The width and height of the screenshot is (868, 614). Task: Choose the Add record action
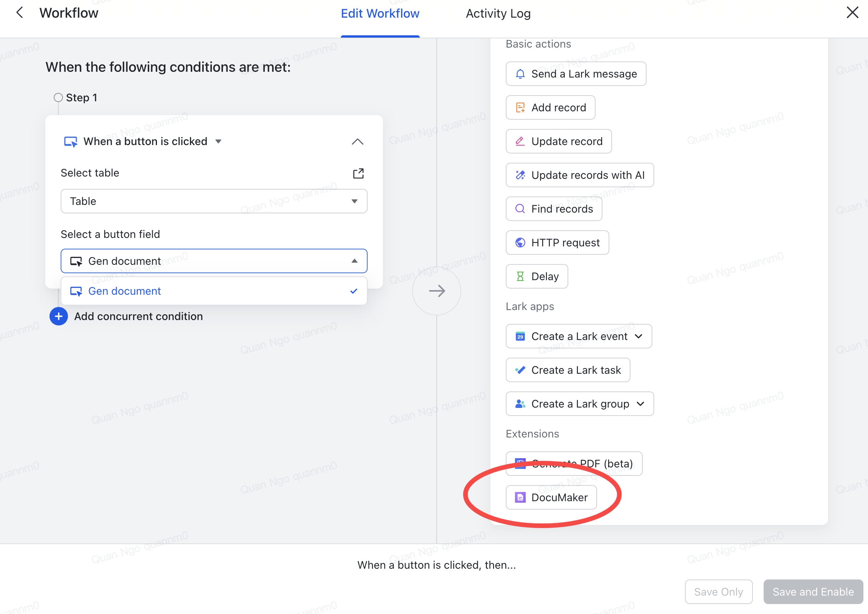550,107
